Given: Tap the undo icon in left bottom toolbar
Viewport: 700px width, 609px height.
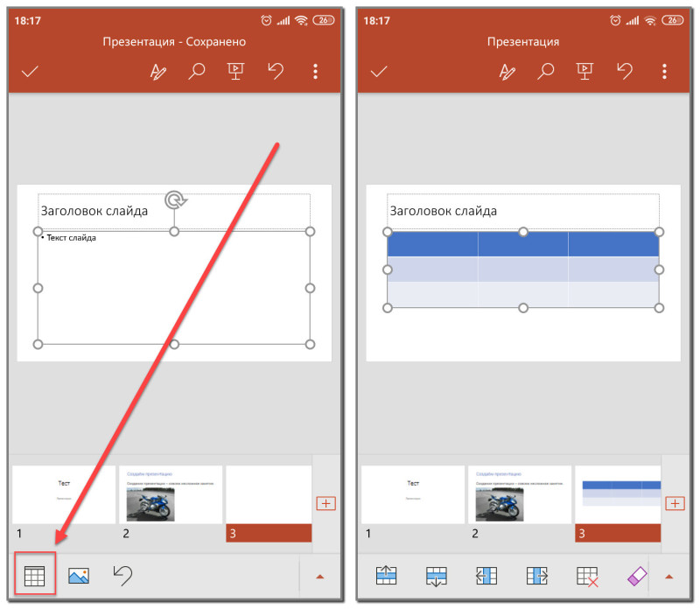Looking at the screenshot, I should [122, 576].
